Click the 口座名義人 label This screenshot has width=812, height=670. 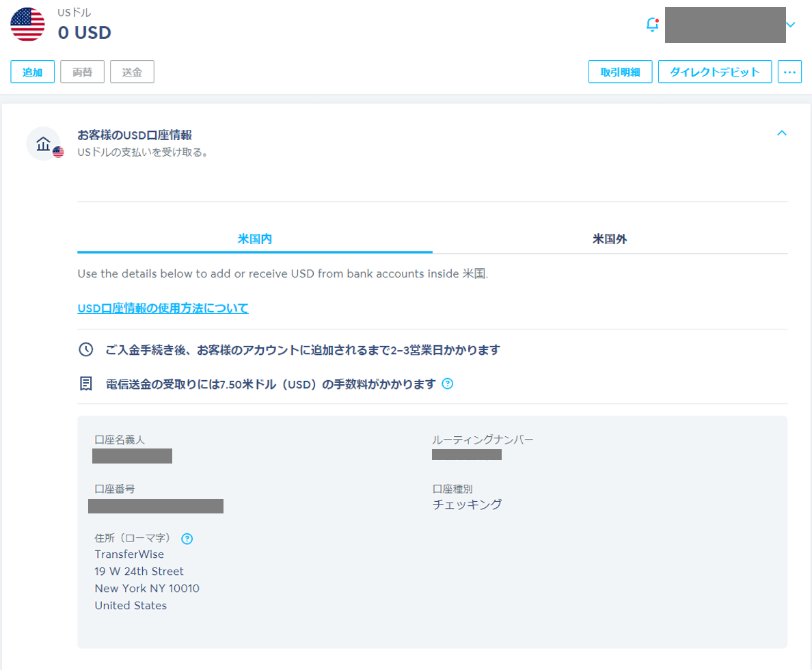[x=120, y=440]
